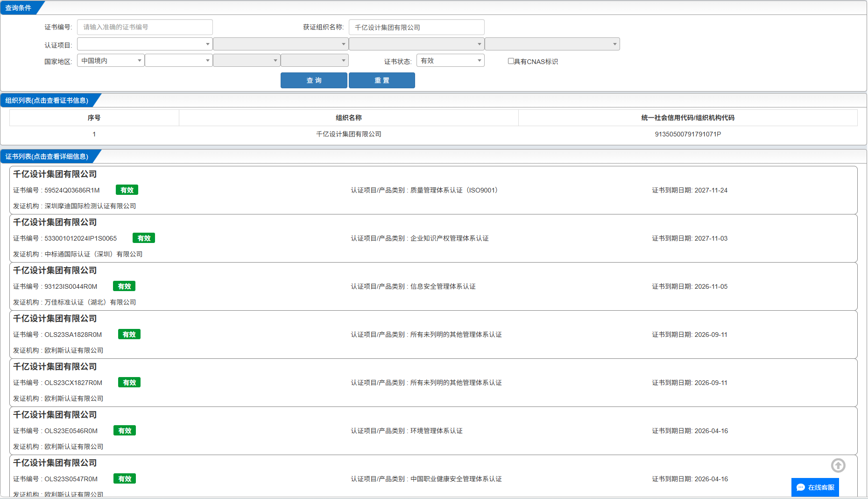Click the 序号 column header

click(94, 118)
